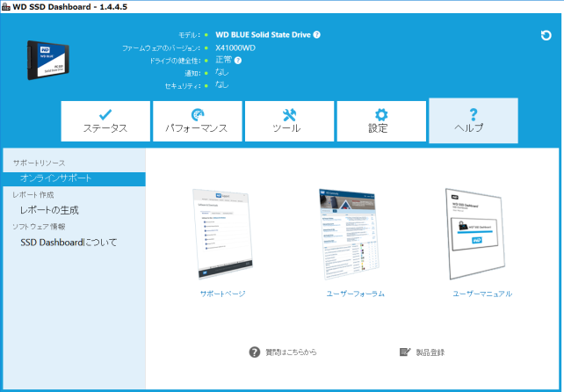Click the ソフトウェア情報 section heading
The image size is (564, 392).
coord(39,227)
